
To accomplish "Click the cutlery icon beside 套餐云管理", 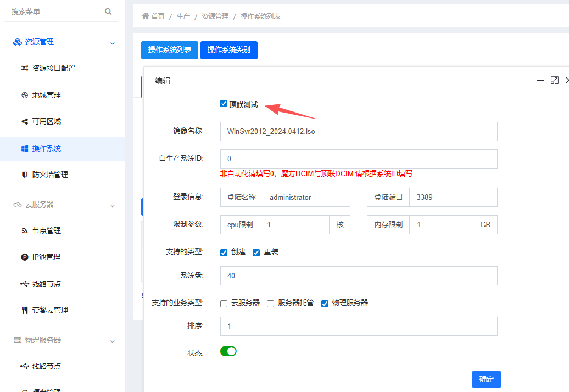I will pyautogui.click(x=25, y=310).
